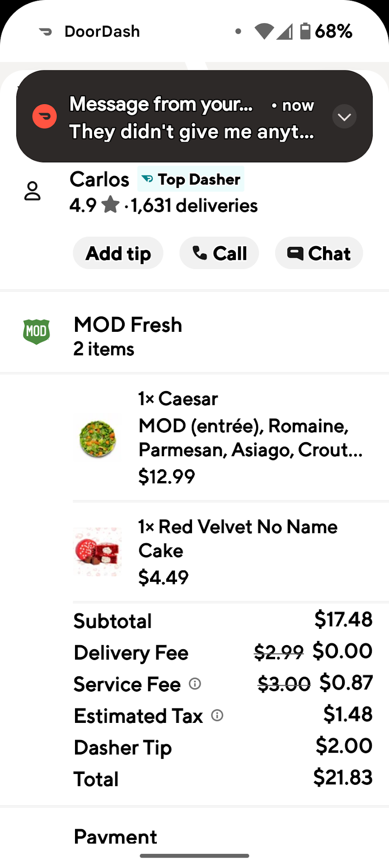This screenshot has width=389, height=868.
Task: Tap the Caesar salad thumbnail image
Action: 97,439
